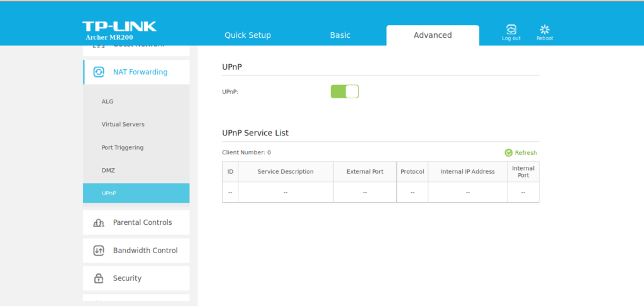
Task: Expand the Parental Controls section
Action: coord(142,223)
